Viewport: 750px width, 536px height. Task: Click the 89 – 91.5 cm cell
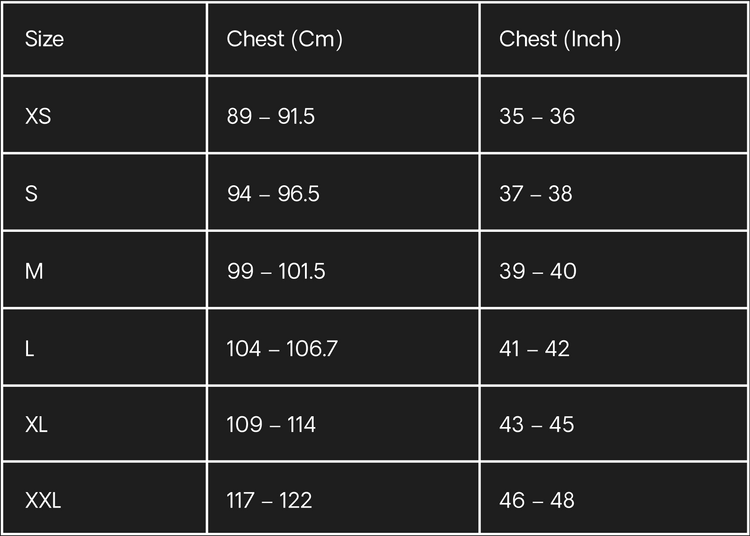271,116
